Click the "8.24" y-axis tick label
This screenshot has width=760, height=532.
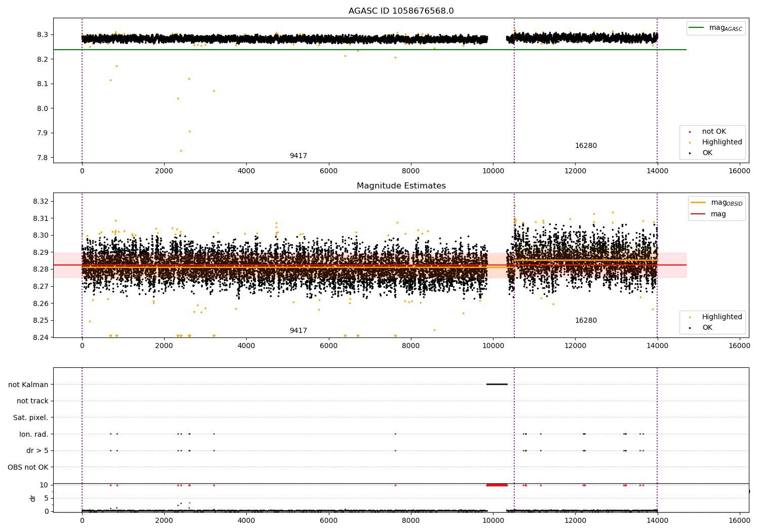(x=41, y=337)
